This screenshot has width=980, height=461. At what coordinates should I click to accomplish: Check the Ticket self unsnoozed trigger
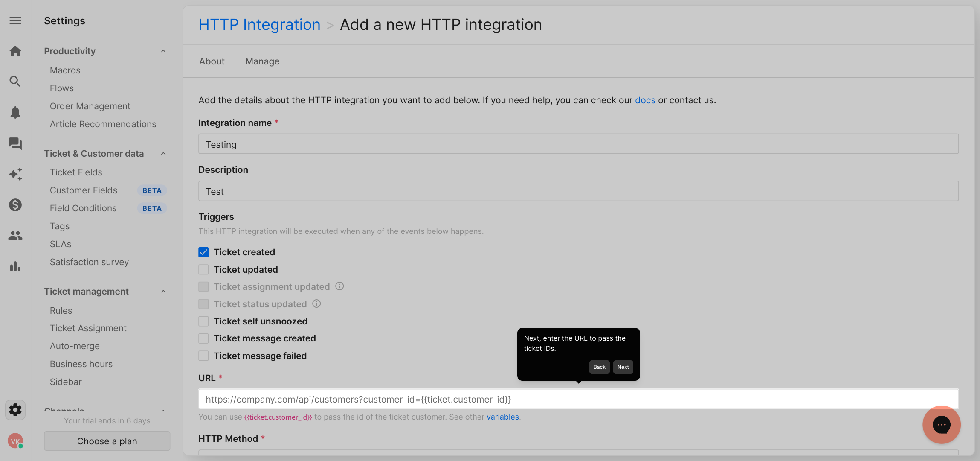click(203, 321)
